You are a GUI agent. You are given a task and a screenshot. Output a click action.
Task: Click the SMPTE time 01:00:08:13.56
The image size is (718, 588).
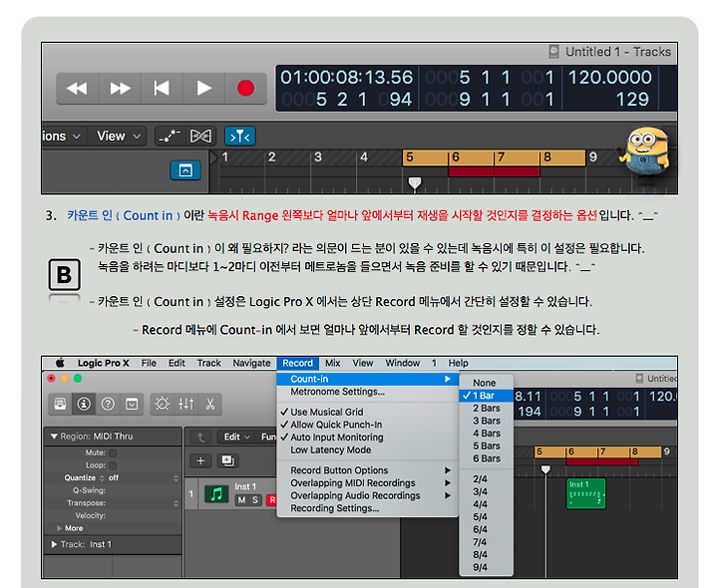347,78
